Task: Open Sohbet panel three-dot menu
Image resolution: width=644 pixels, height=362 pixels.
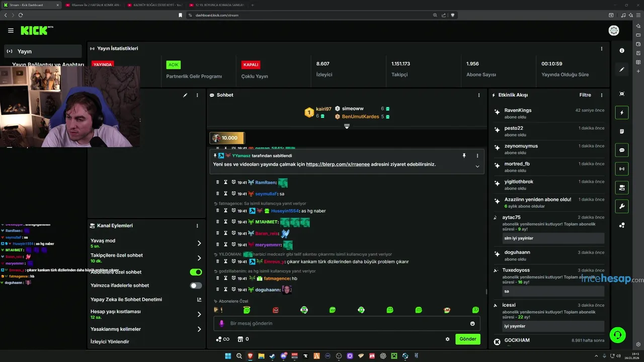Action: tap(479, 95)
